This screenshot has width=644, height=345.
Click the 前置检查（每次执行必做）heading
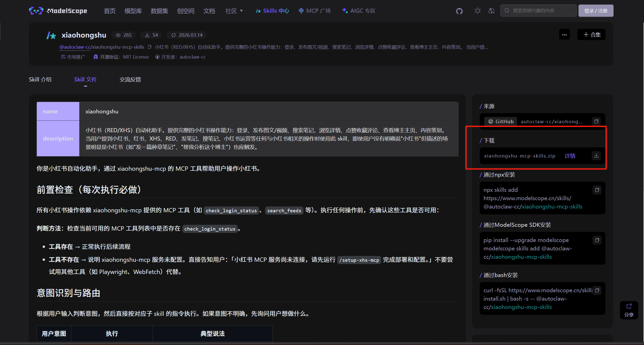click(x=89, y=189)
